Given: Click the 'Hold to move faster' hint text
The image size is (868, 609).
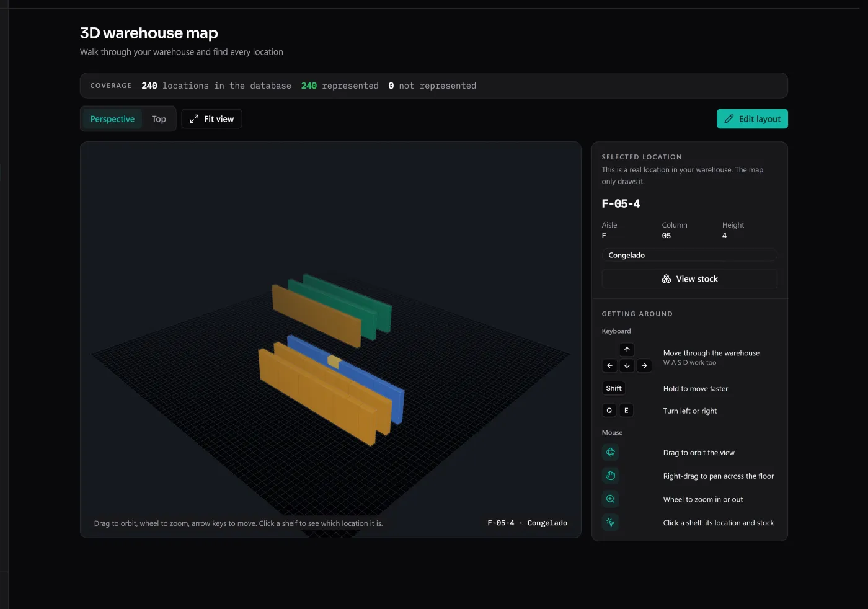Looking at the screenshot, I should pyautogui.click(x=696, y=389).
